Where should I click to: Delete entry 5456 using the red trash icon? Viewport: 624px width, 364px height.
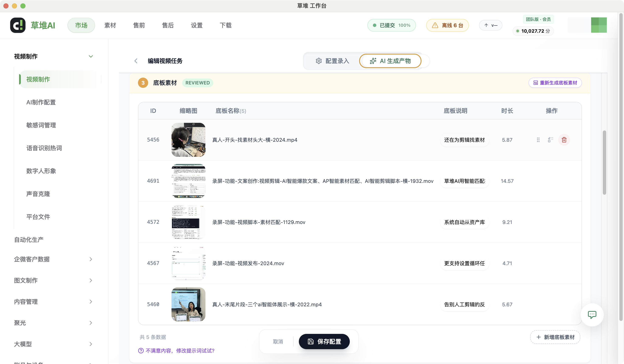[x=564, y=140]
